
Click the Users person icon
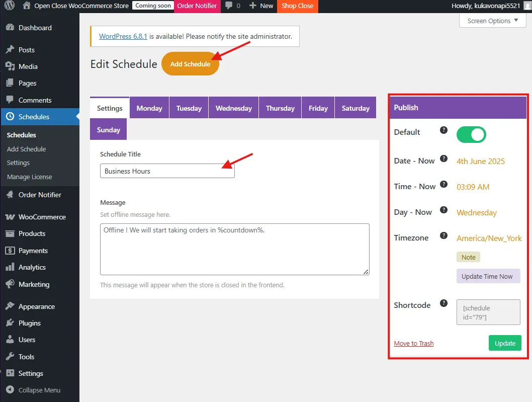point(10,340)
